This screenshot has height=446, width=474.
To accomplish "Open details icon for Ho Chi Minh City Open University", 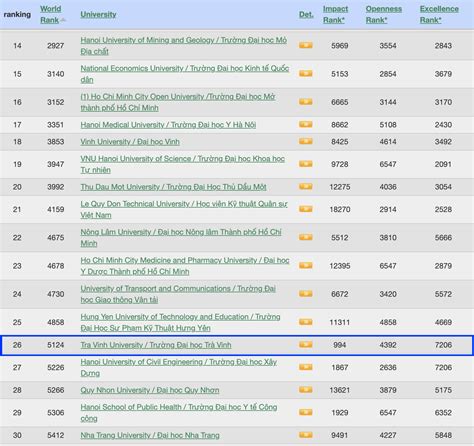I will pyautogui.click(x=306, y=102).
